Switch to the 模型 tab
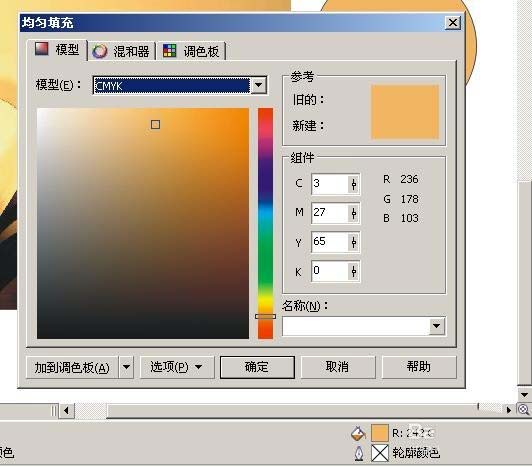Screen dimensions: 532x467 pyautogui.click(x=57, y=50)
